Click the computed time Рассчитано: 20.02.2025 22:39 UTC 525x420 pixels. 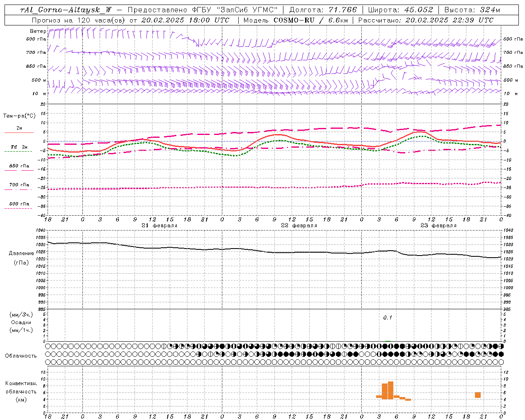click(x=426, y=20)
